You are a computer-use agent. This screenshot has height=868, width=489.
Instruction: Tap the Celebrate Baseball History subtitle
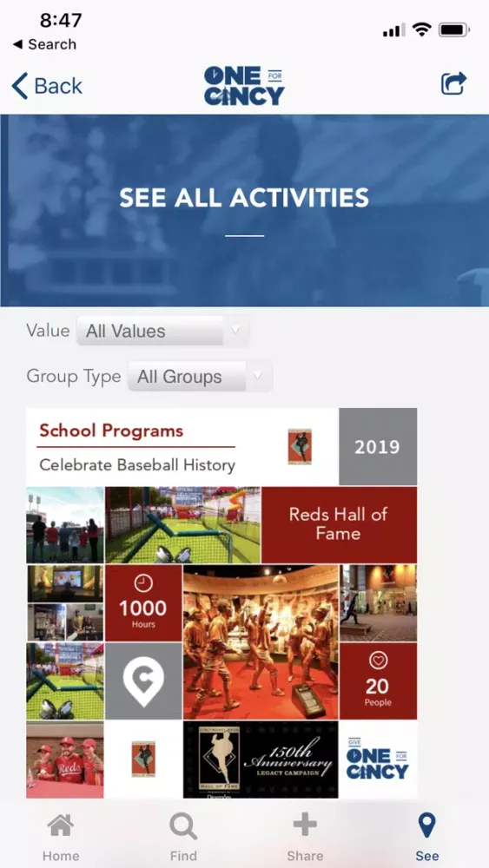(137, 465)
